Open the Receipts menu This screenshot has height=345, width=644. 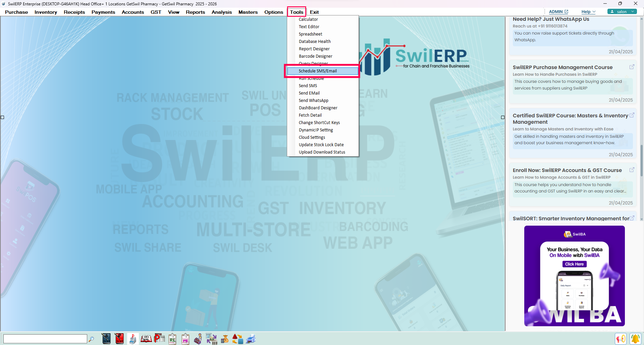74,12
